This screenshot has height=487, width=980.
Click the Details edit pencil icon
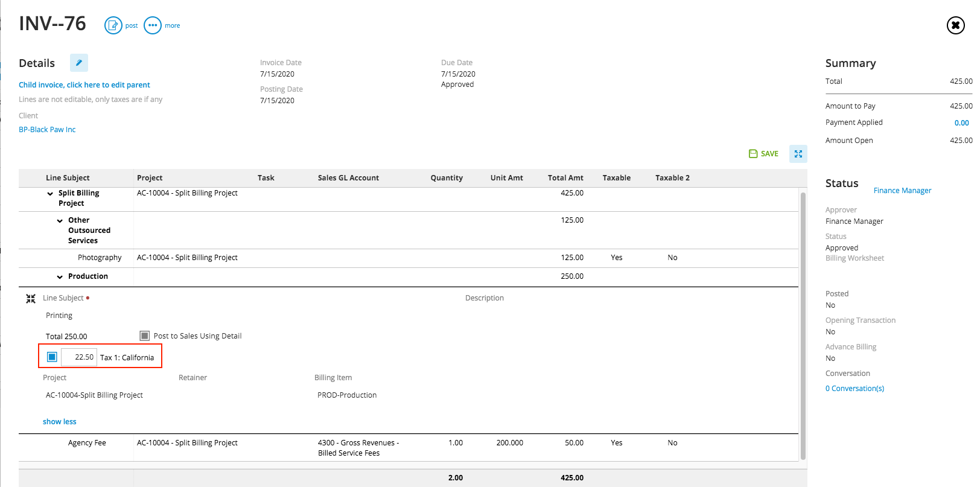coord(78,63)
